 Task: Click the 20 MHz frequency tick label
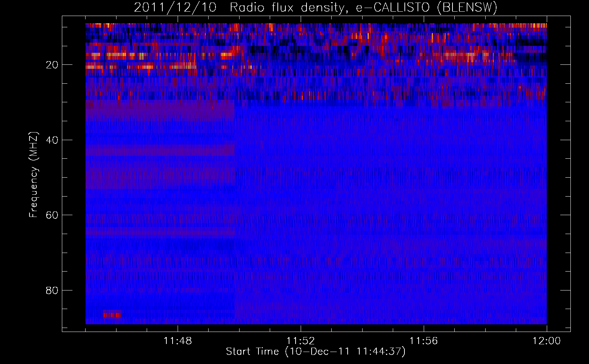coord(52,65)
